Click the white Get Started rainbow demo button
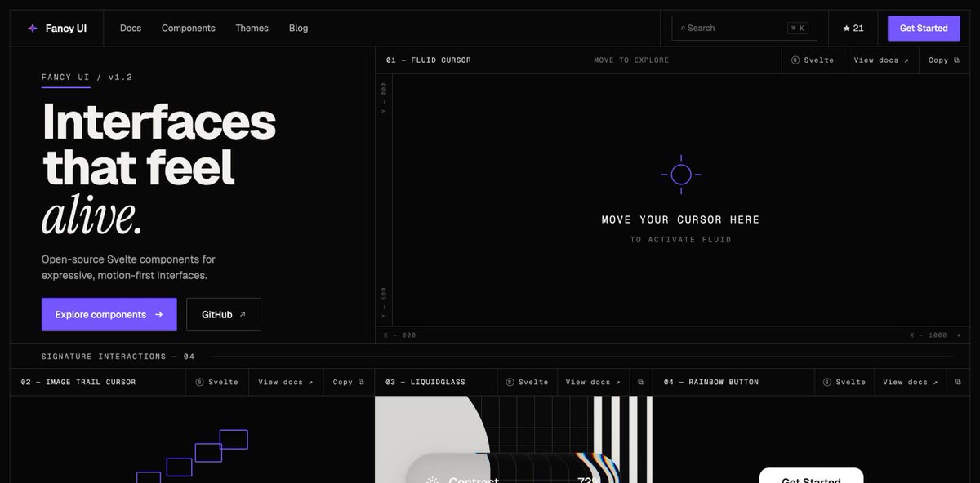The height and width of the screenshot is (483, 980). pyautogui.click(x=811, y=476)
